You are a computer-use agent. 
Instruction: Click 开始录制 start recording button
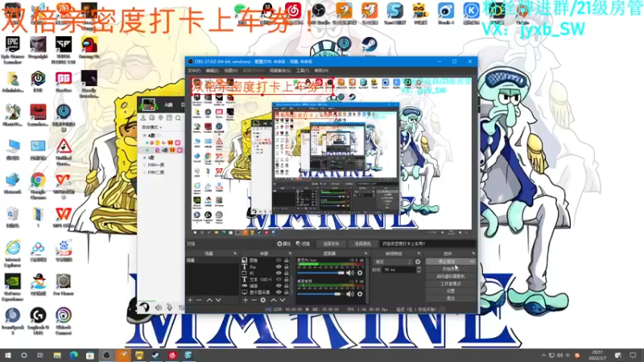[451, 269]
